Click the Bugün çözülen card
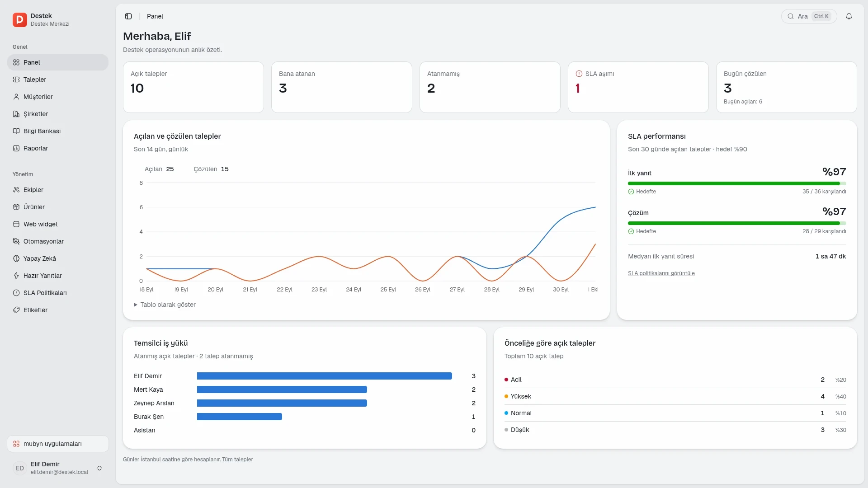 click(x=787, y=87)
